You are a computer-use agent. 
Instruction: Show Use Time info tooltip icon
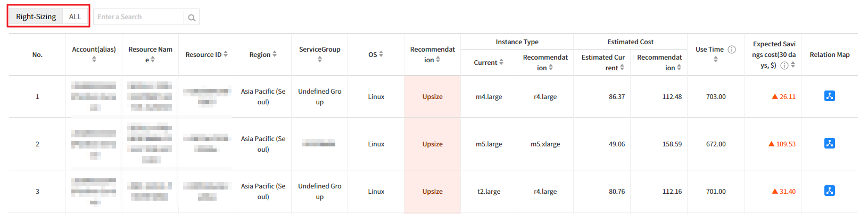click(x=732, y=50)
